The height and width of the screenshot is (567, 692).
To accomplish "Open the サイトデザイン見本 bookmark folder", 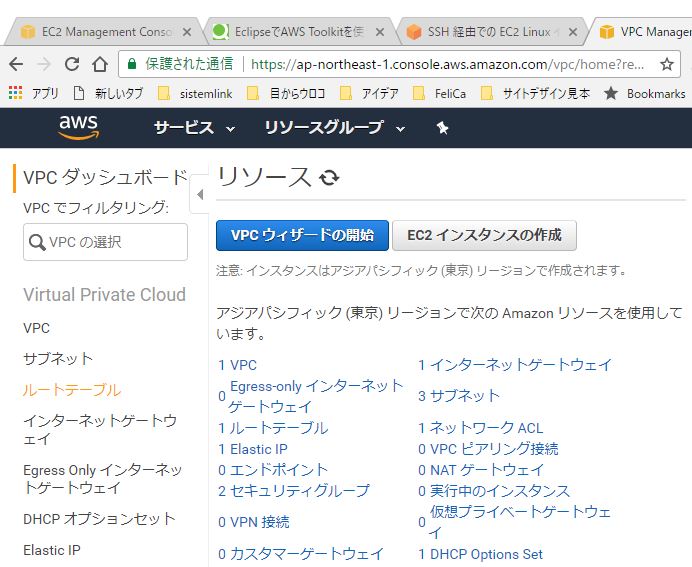I will (x=535, y=93).
